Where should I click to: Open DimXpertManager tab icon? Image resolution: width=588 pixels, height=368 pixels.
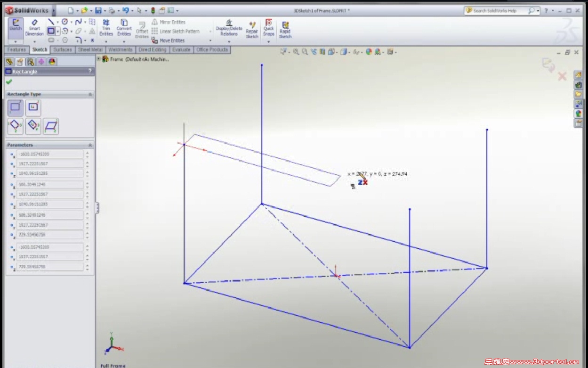[41, 62]
